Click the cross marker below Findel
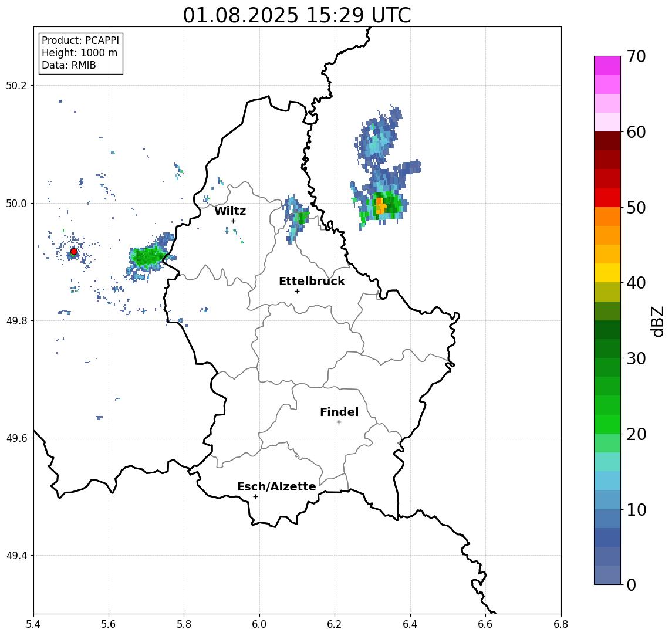 [339, 422]
